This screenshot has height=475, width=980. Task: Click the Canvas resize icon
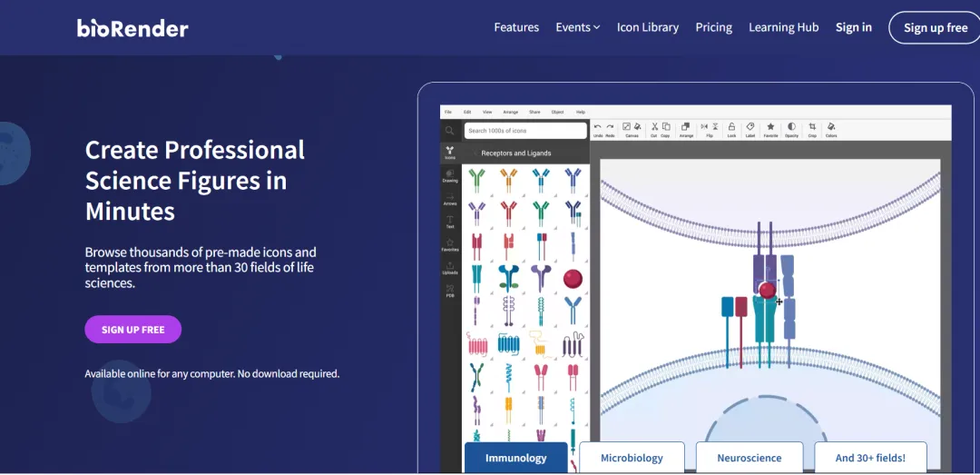[627, 126]
